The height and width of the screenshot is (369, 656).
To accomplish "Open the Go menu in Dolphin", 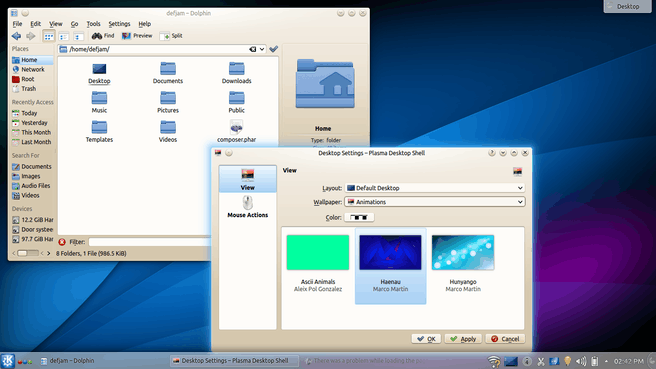I will pyautogui.click(x=74, y=24).
